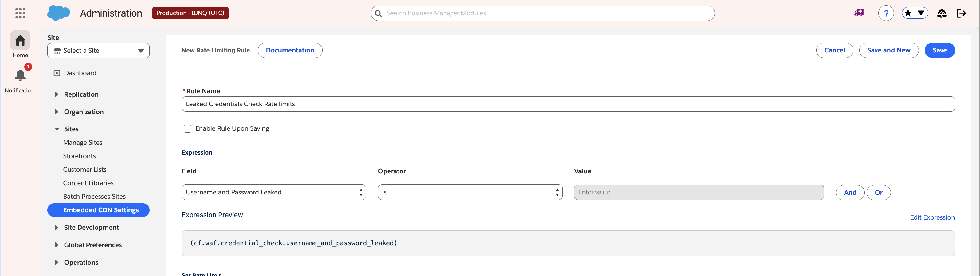The height and width of the screenshot is (276, 980).
Task: Expand the Site Development section
Action: pos(91,228)
